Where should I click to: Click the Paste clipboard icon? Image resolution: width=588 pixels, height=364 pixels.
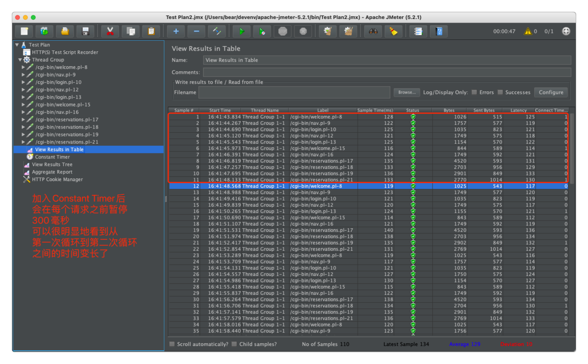[151, 31]
